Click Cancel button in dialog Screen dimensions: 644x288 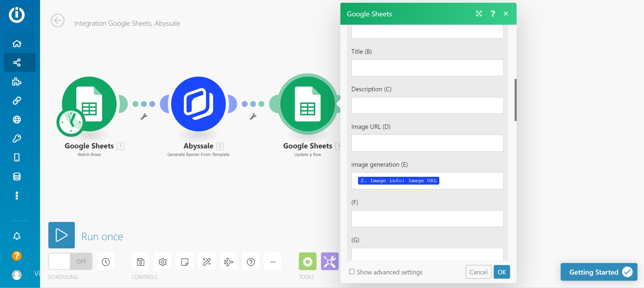coord(479,272)
